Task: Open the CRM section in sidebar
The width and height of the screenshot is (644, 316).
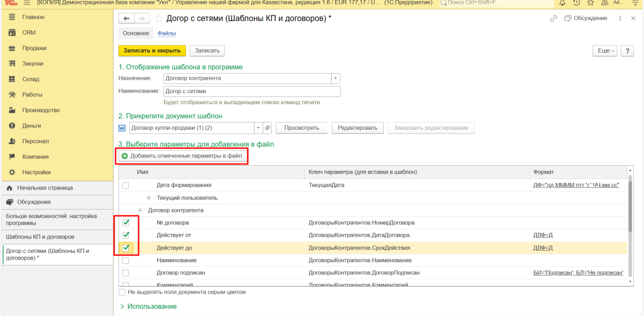Action: click(x=29, y=33)
